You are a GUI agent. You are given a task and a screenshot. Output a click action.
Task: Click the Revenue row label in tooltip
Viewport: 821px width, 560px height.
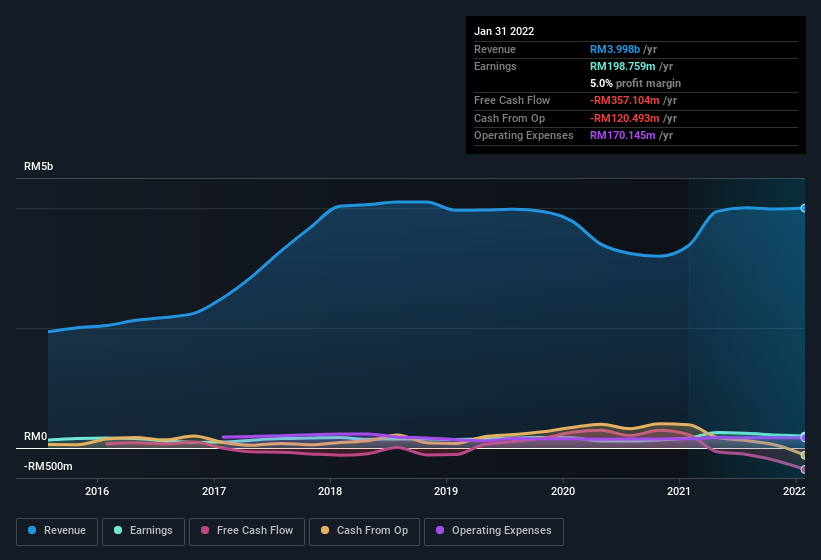495,49
